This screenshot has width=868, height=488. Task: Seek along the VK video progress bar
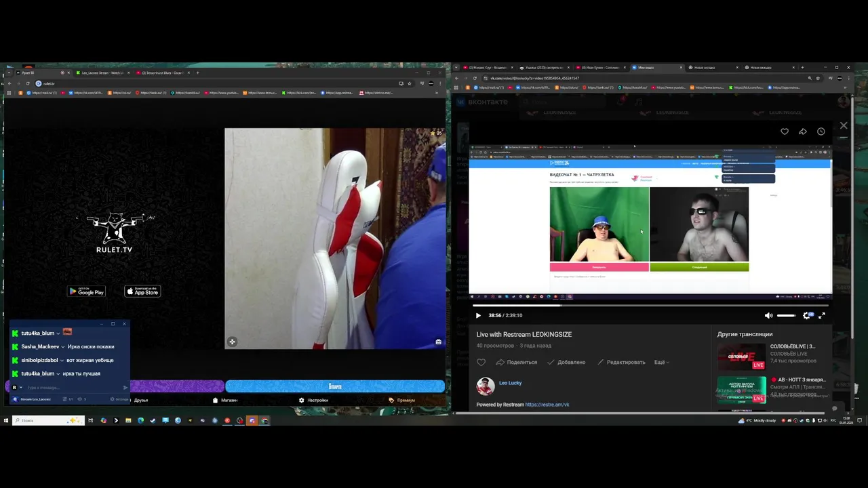[650, 306]
